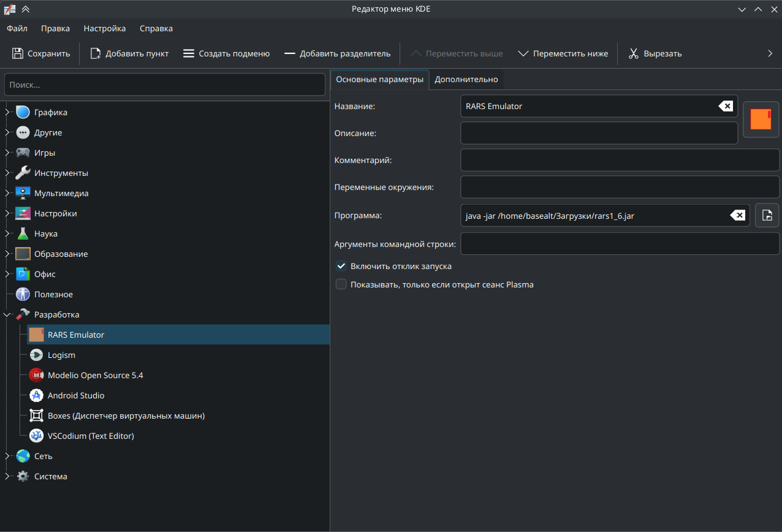This screenshot has height=532, width=782.
Task: Click the Logism app icon
Action: point(36,355)
